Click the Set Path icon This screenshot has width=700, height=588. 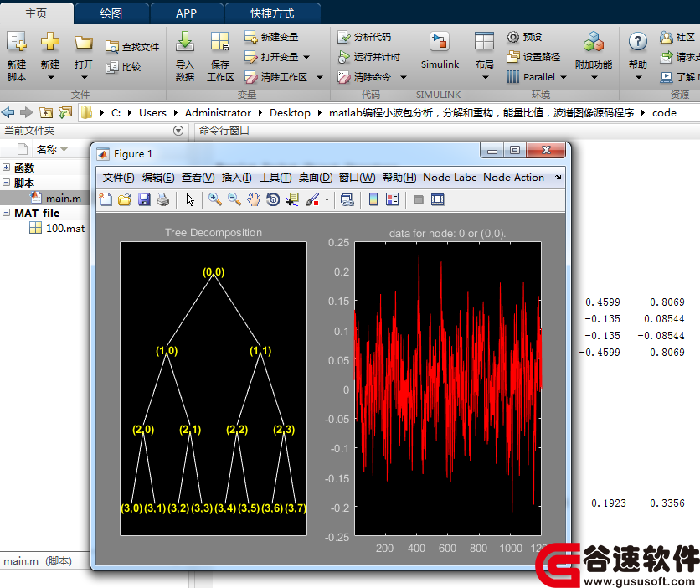pyautogui.click(x=513, y=57)
